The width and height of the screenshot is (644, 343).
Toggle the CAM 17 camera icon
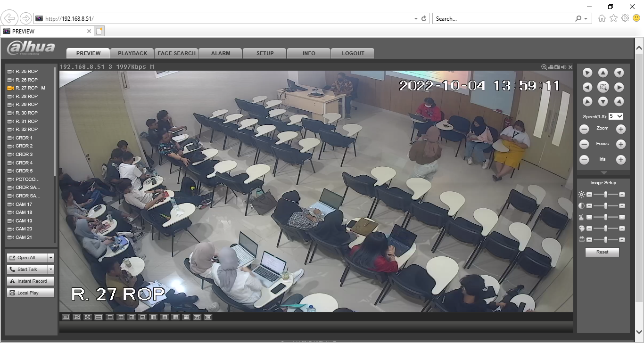[x=10, y=204]
